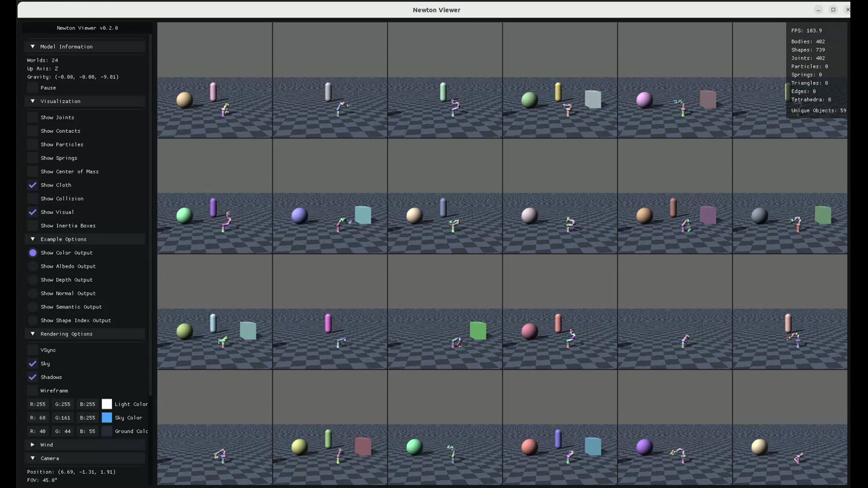Enable Show Center of Mass

coord(33,171)
